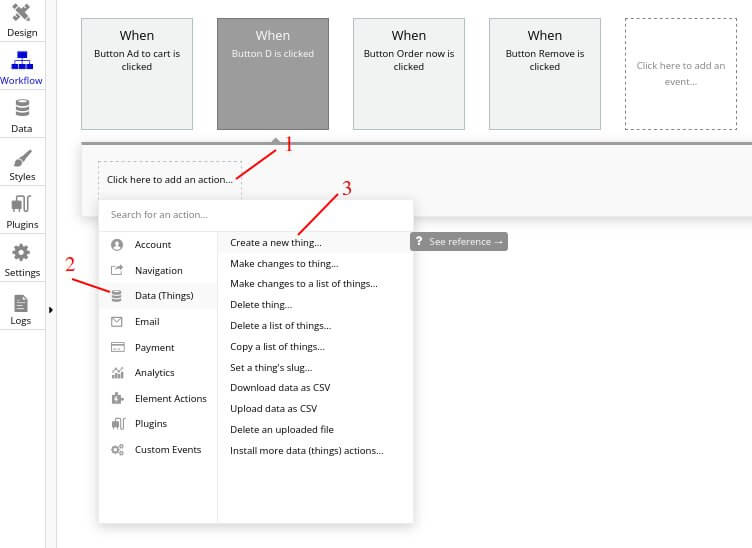
Task: Select Create a new thing action
Action: (x=276, y=242)
